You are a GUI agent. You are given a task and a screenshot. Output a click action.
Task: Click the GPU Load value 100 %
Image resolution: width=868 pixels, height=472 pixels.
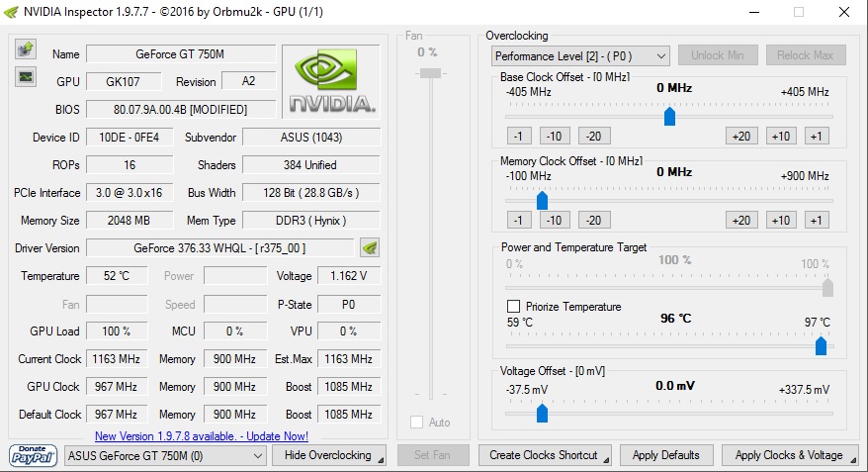point(117,331)
